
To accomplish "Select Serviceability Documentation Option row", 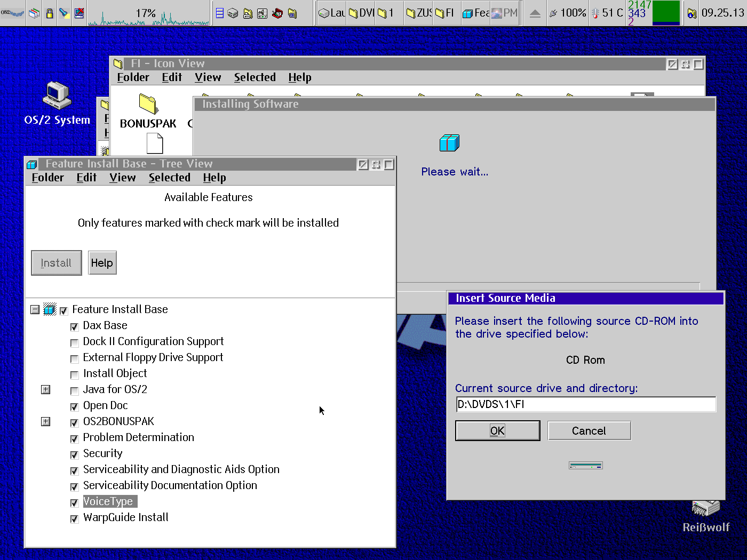I will [170, 485].
